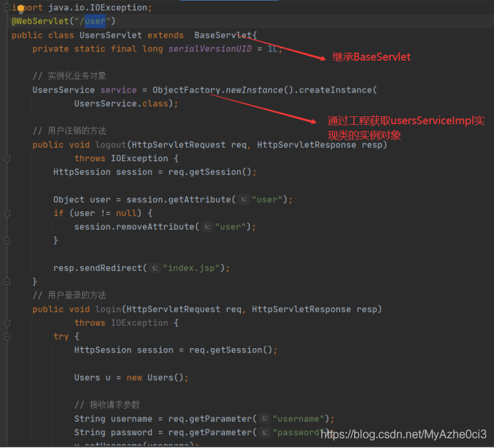Click fold end marker at if-block closing brace

(7, 241)
